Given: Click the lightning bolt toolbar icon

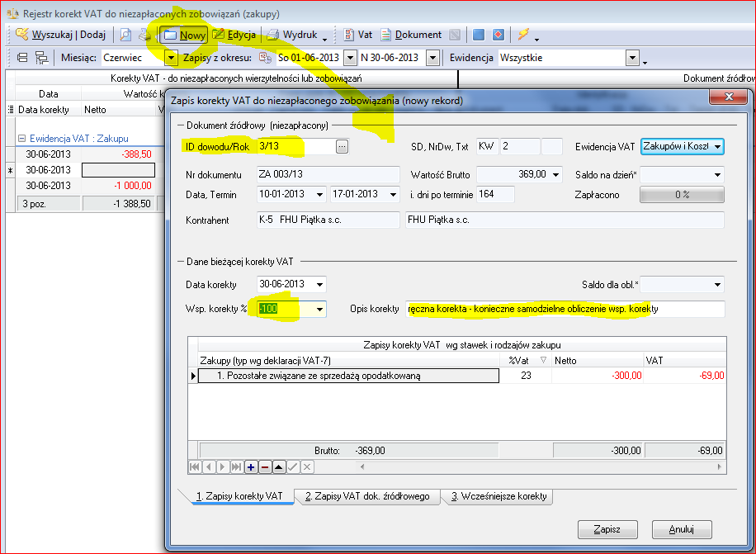Looking at the screenshot, I should 523,34.
